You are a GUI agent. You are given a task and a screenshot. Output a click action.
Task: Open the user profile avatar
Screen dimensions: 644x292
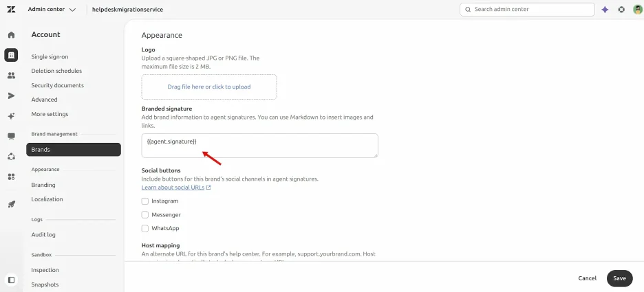637,10
